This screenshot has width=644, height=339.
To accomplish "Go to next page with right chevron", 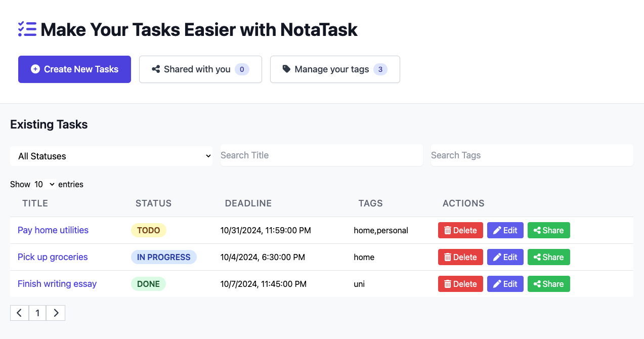I will [x=56, y=313].
